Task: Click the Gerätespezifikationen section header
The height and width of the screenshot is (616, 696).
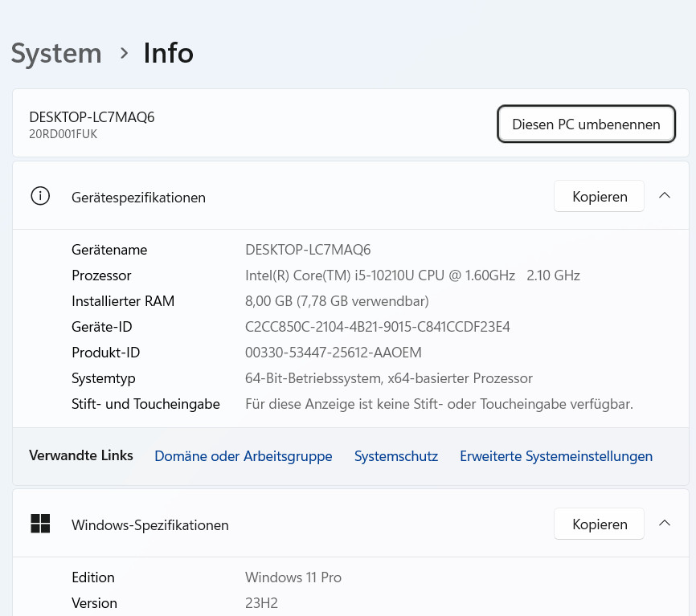Action: tap(138, 197)
